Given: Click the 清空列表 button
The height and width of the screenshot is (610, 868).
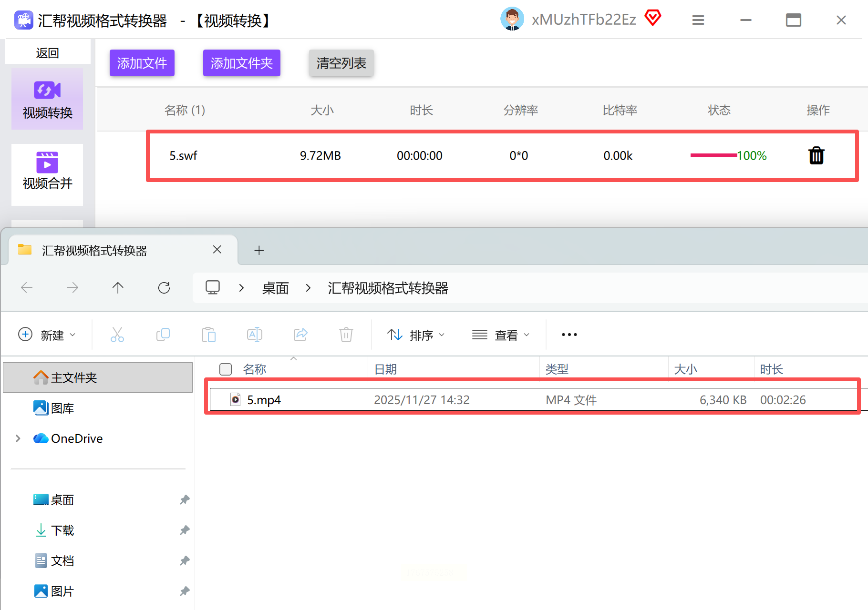Looking at the screenshot, I should (341, 63).
